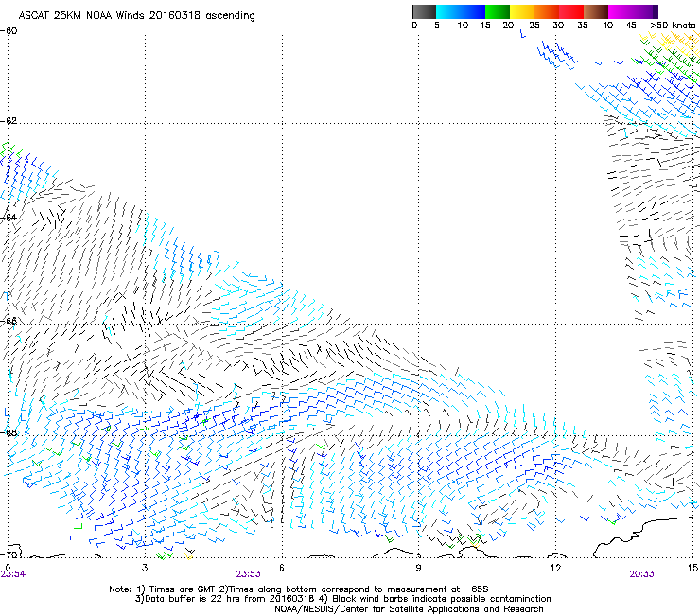Screen dimensions: 700x615
Task: Click the '10' color scale label
Action: tap(463, 26)
